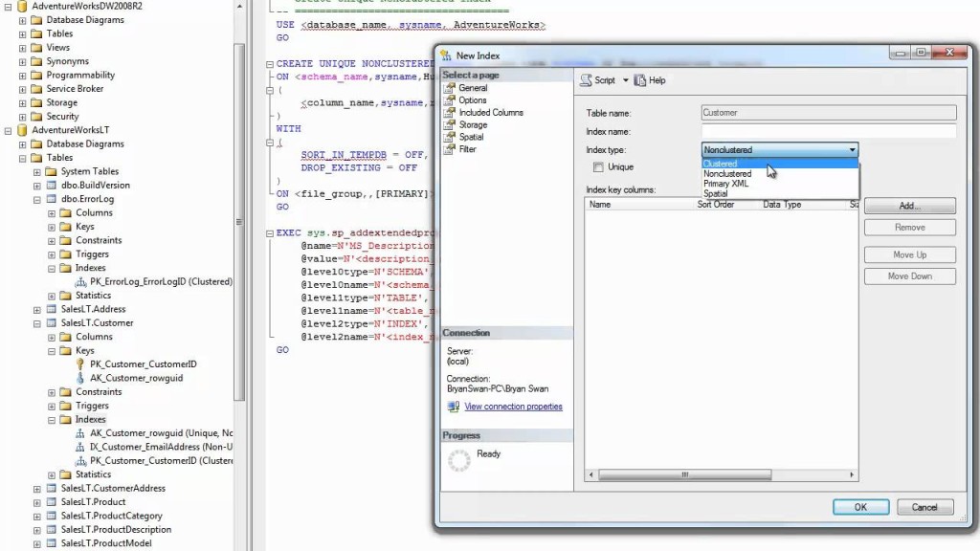Click the Script toolbar icon

[587, 80]
